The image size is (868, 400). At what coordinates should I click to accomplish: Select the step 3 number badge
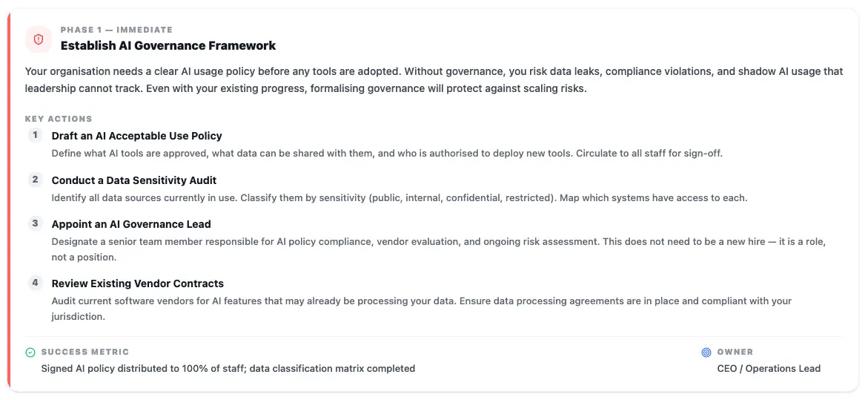[36, 224]
